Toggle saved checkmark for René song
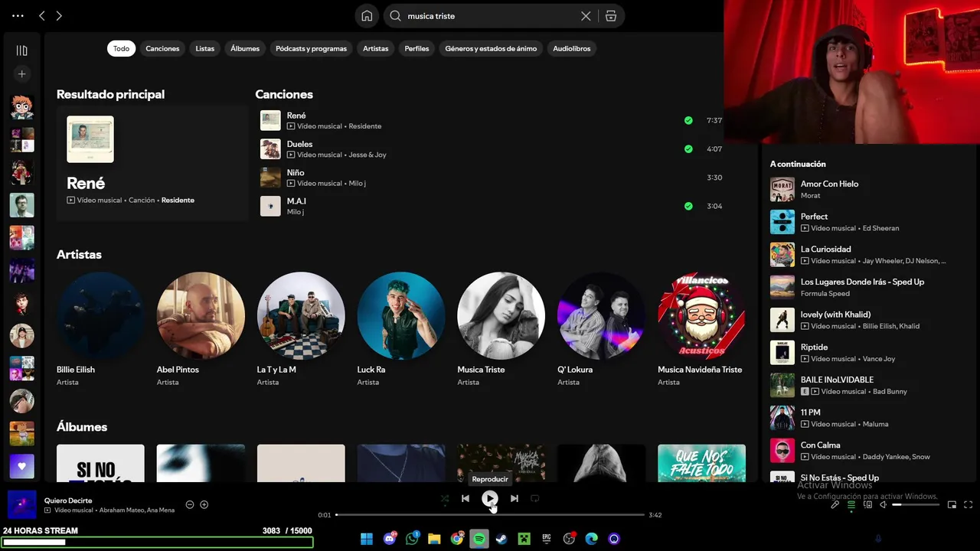 (688, 120)
